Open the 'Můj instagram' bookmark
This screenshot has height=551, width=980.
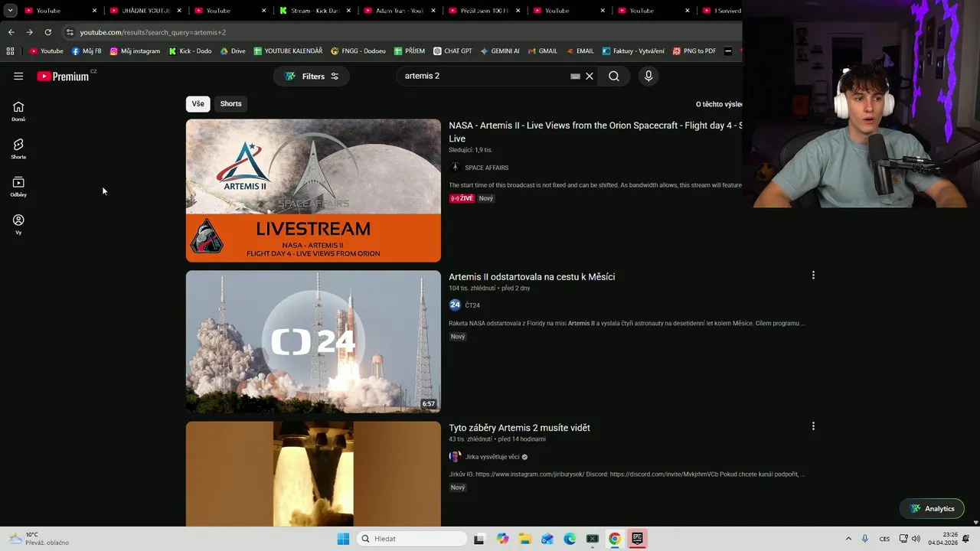click(x=135, y=51)
